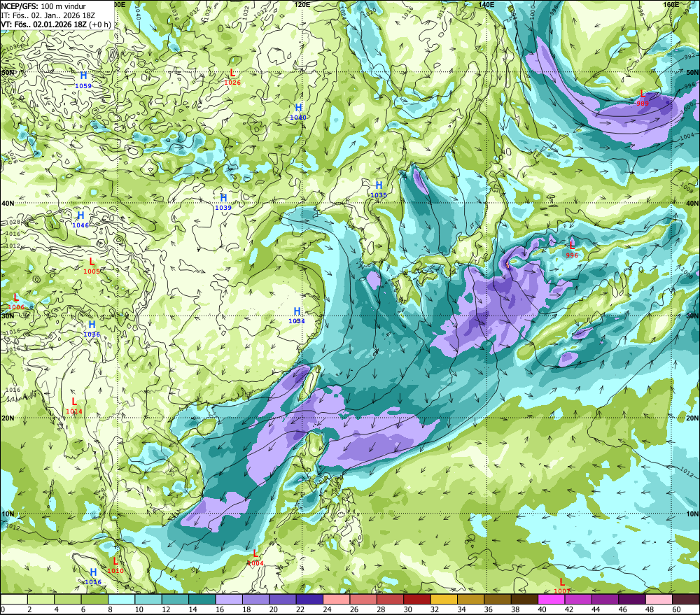Click the light purple 16–18 legend swatch
The width and height of the screenshot is (700, 615).
click(229, 599)
